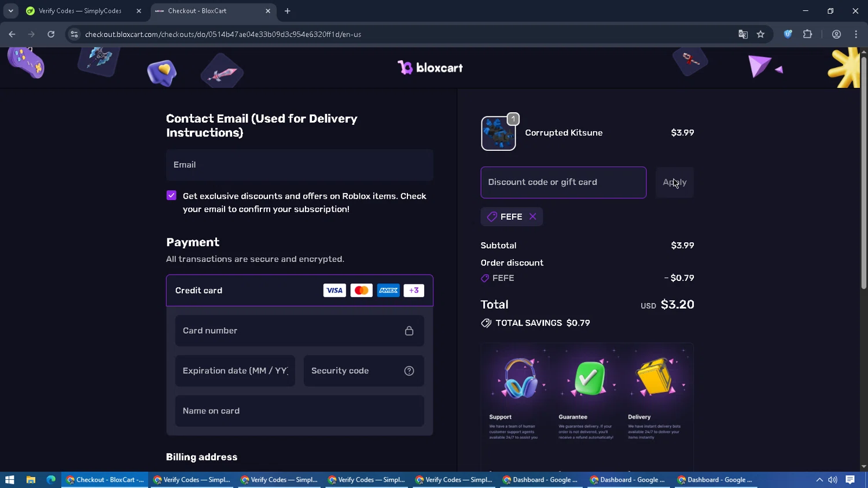The height and width of the screenshot is (488, 868).
Task: Click the Billing address heading
Action: pos(201,457)
